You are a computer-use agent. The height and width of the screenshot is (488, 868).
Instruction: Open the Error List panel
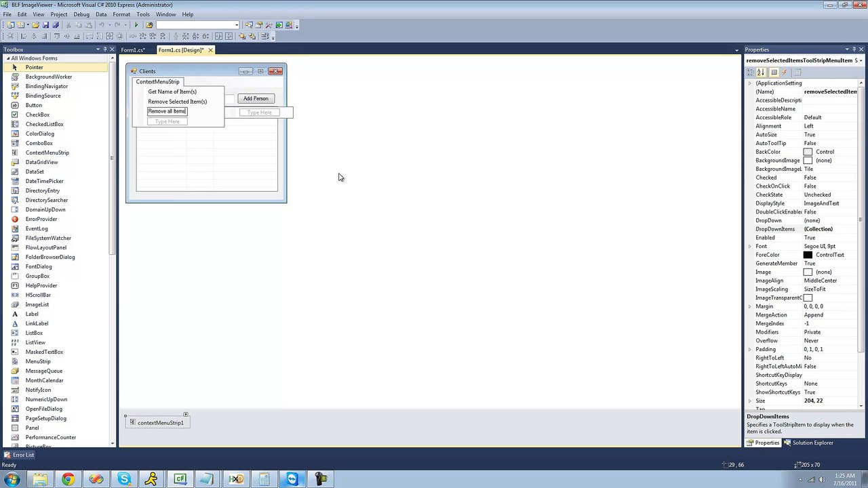pyautogui.click(x=19, y=455)
